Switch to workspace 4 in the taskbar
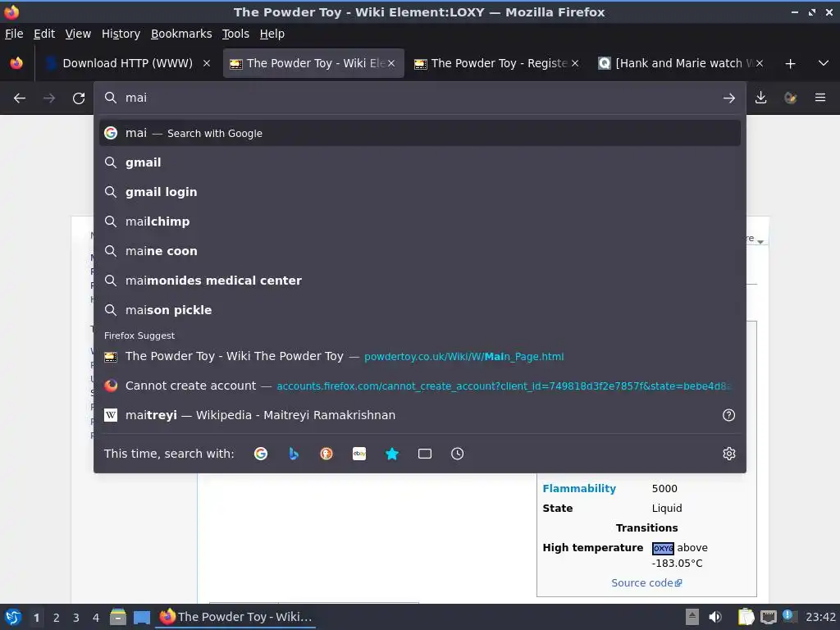The image size is (840, 630). 96,618
